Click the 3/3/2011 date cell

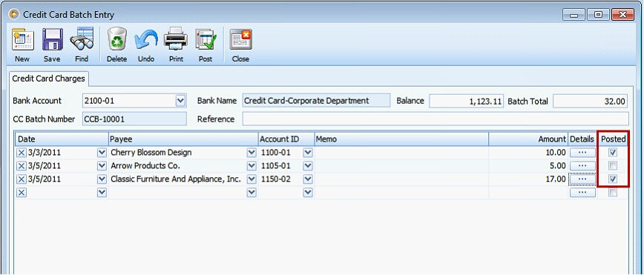pyautogui.click(x=62, y=153)
